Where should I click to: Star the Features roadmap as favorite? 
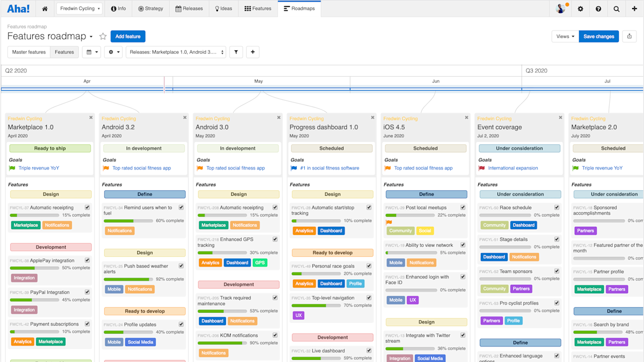coord(103,36)
